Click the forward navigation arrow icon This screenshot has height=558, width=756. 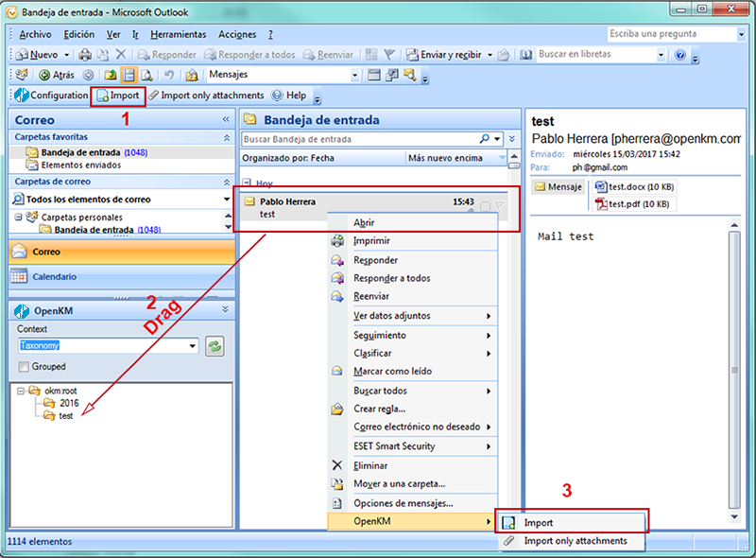(88, 75)
